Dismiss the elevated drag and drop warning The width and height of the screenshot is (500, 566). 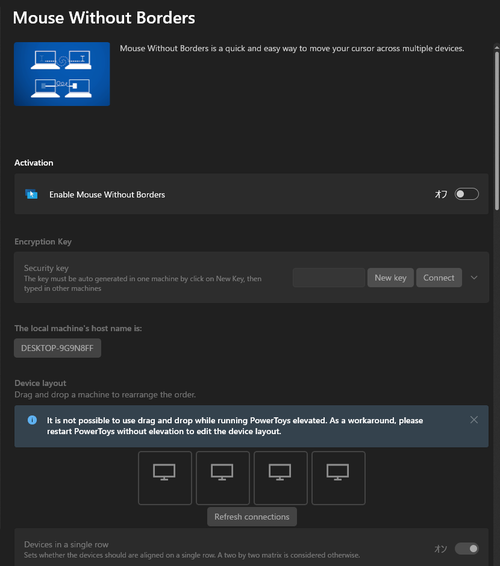point(474,420)
